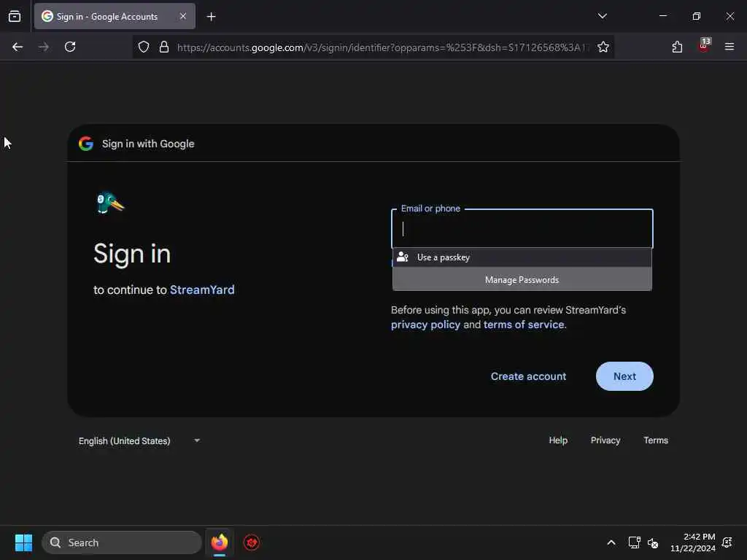Restore down the Firefox window
Viewport: 747px width, 560px height.
(697, 16)
